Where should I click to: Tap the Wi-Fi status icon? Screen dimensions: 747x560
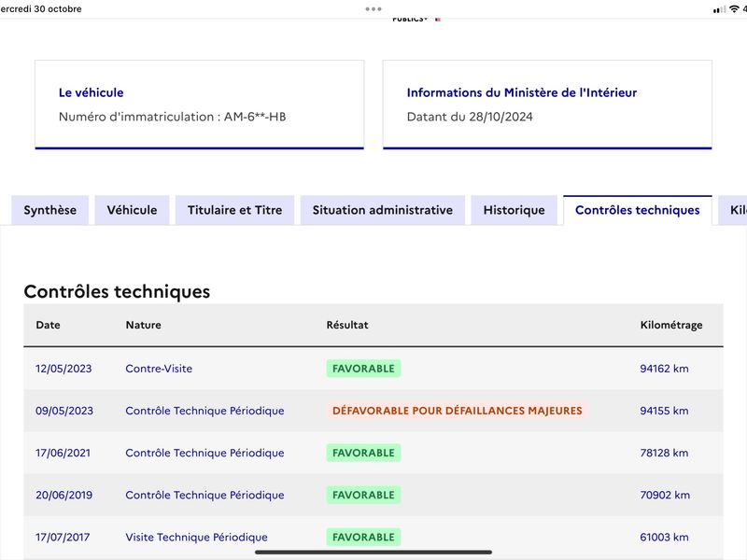coord(734,8)
